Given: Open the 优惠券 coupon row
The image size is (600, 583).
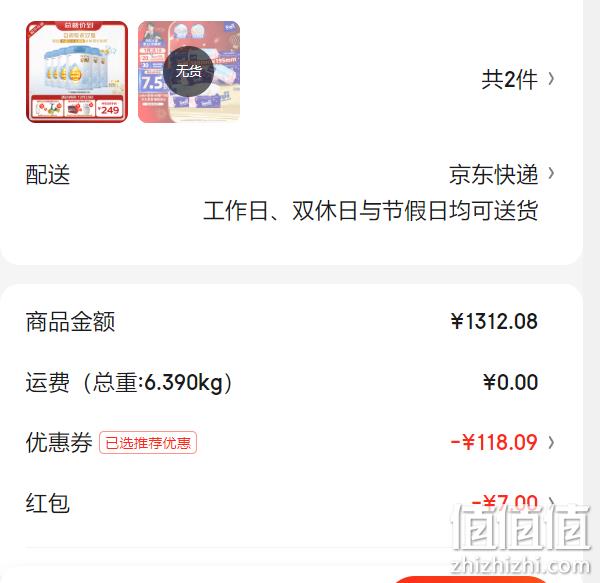Looking at the screenshot, I should click(290, 443).
